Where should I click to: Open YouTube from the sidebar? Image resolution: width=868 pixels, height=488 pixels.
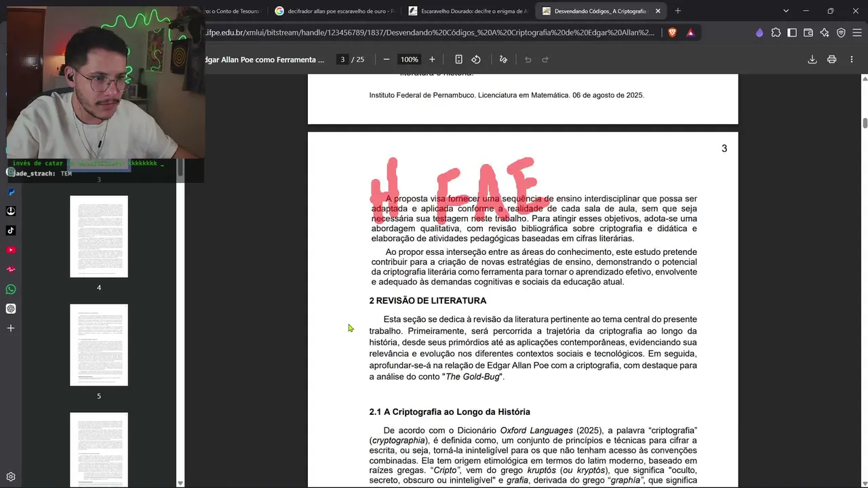(x=11, y=250)
